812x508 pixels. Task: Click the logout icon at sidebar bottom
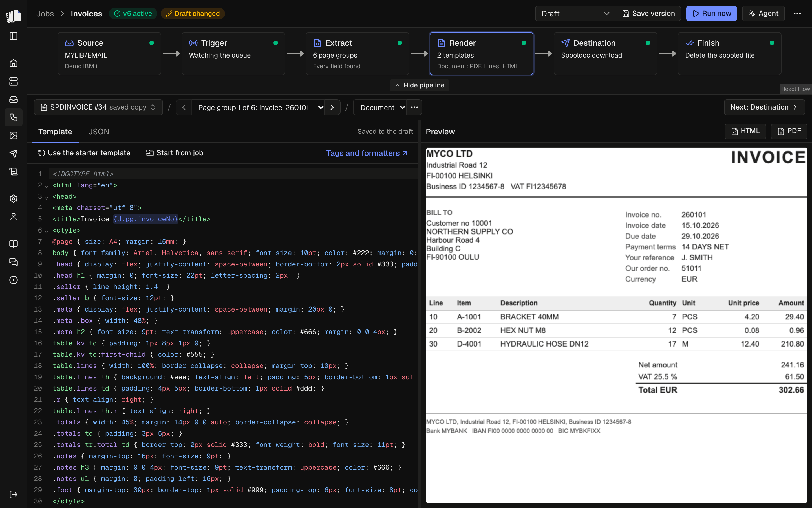coord(14,494)
